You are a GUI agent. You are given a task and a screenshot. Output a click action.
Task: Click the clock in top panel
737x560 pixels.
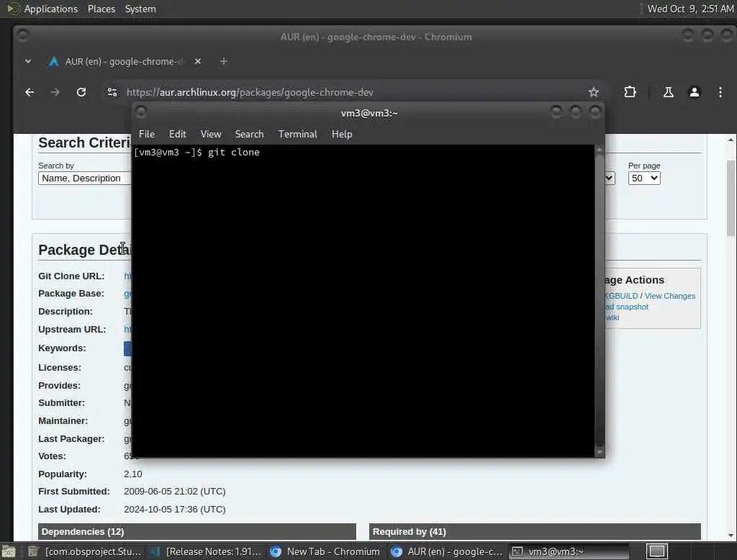click(x=690, y=9)
